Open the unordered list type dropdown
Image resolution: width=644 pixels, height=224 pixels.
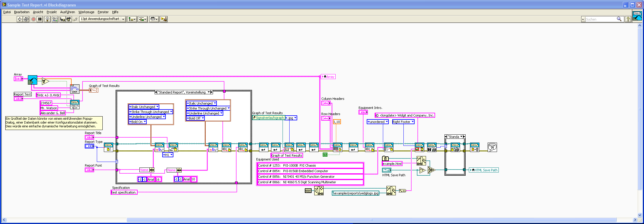378,122
